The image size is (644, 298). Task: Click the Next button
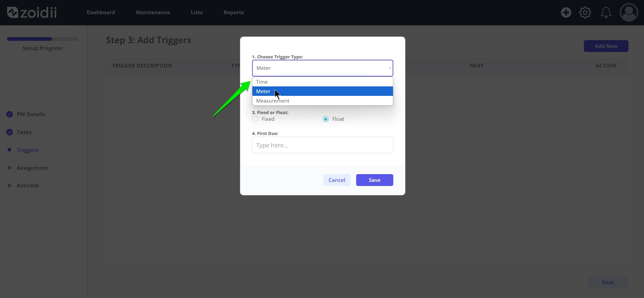608,282
